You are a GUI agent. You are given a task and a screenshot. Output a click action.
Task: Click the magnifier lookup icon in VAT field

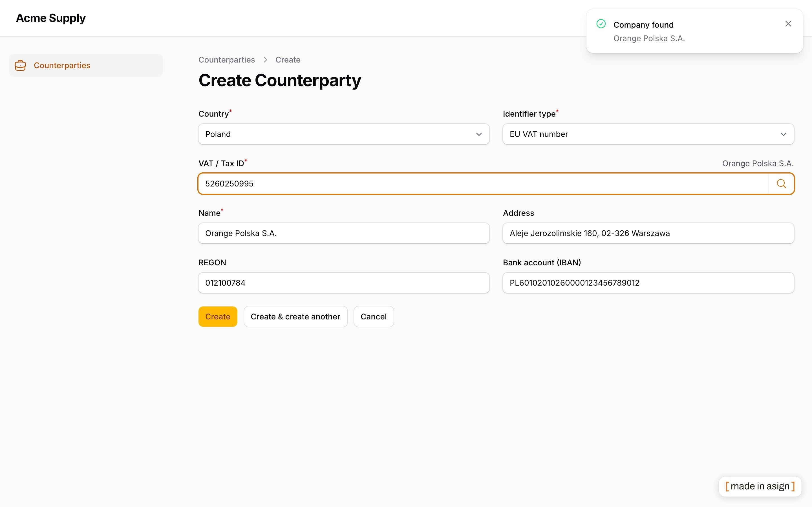781,184
